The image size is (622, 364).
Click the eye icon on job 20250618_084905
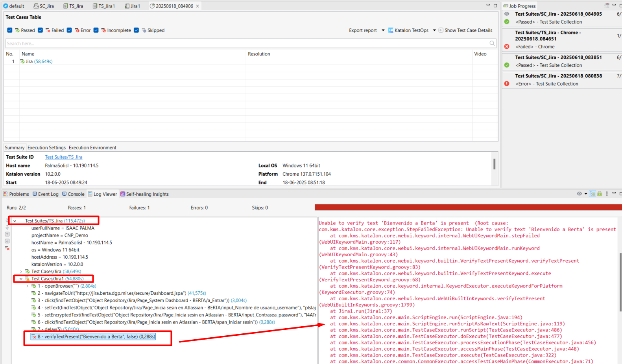[x=507, y=14]
